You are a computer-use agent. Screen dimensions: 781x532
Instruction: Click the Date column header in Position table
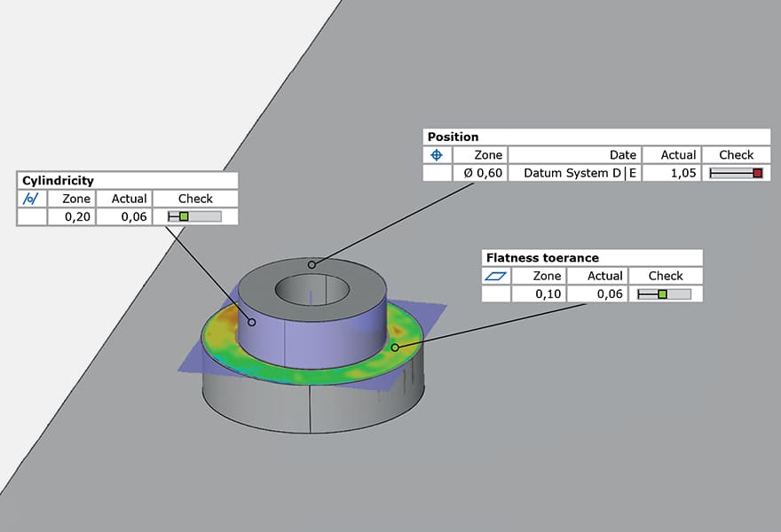pyautogui.click(x=622, y=154)
